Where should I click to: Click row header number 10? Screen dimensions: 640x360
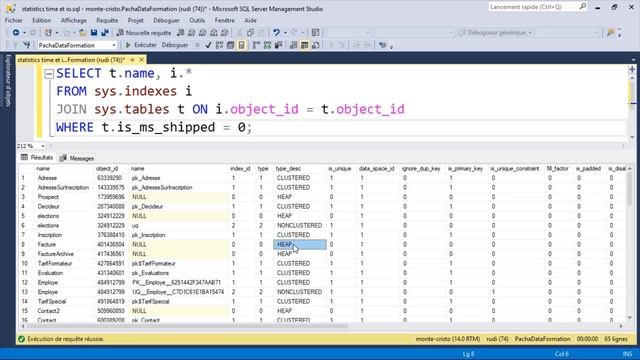25,263
